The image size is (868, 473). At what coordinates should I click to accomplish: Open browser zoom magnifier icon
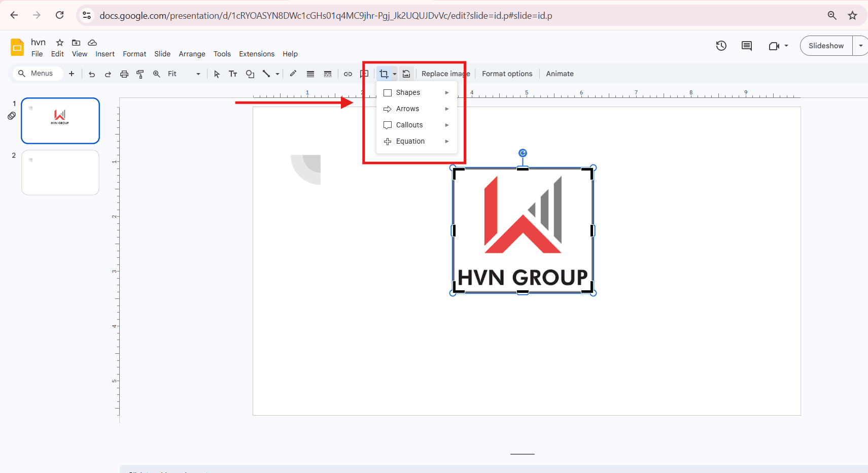[832, 15]
